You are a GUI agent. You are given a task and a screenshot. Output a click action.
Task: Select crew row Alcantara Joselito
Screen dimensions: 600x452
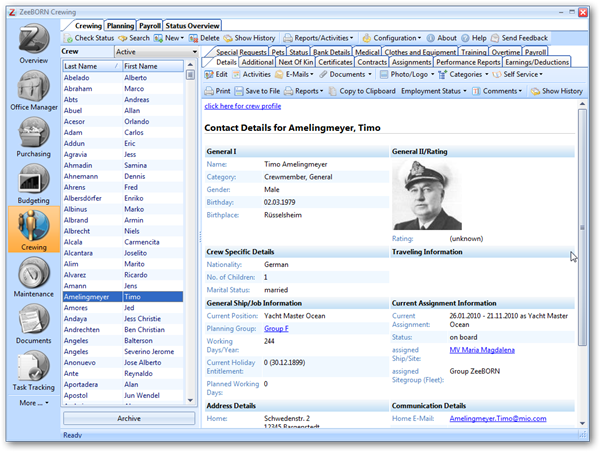(x=123, y=253)
